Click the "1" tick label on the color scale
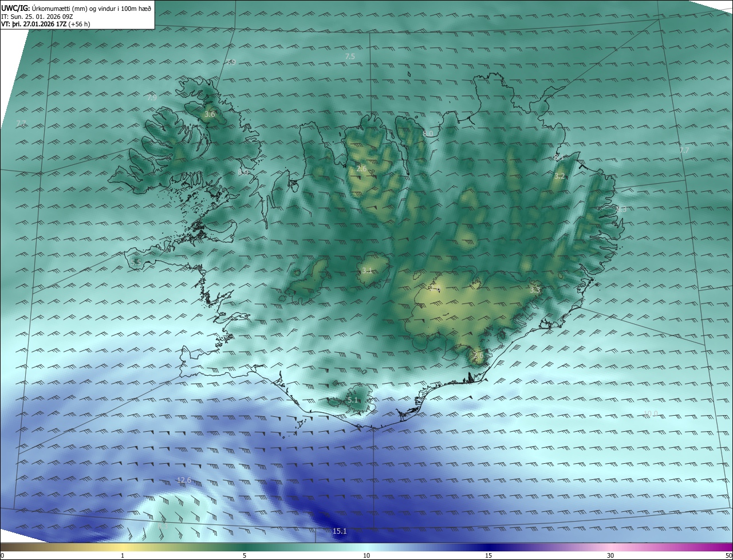Viewport: 733px width, 560px height. click(123, 555)
